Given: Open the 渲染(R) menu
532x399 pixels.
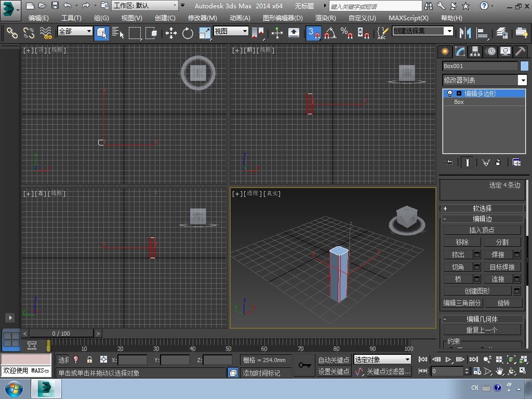Looking at the screenshot, I should pyautogui.click(x=325, y=18).
